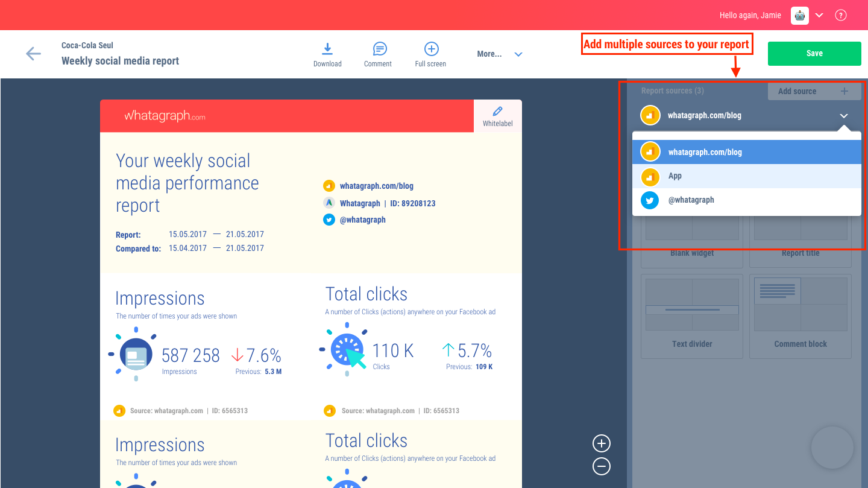Download the report
Viewport: 868px width, 488px height.
point(327,55)
